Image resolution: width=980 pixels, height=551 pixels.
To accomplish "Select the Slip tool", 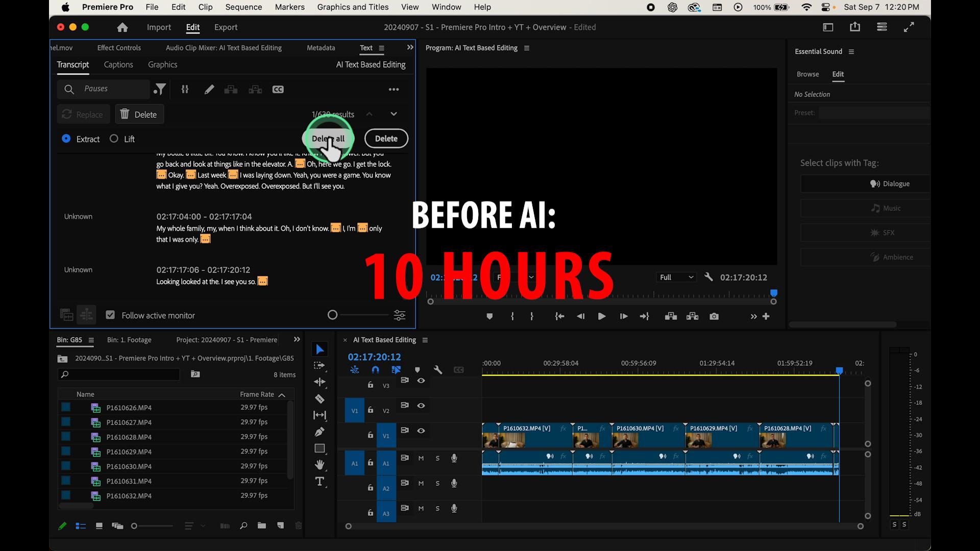I will (x=320, y=415).
